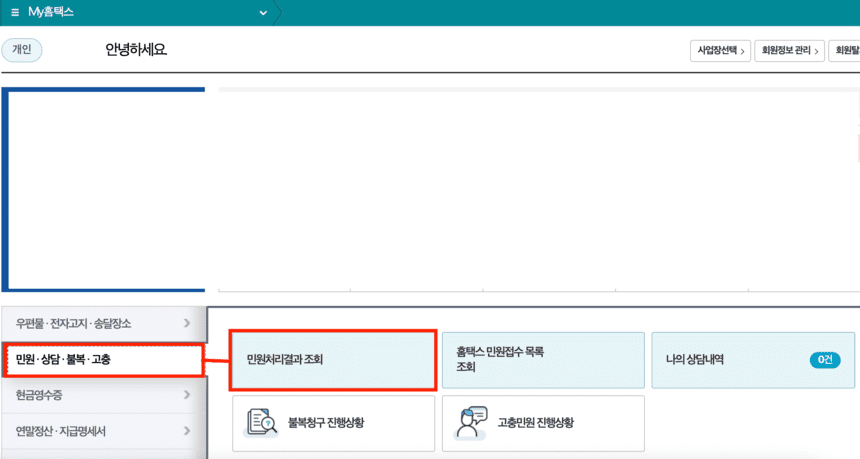
Task: Open 민원처리결과 조회 card
Action: 333,360
